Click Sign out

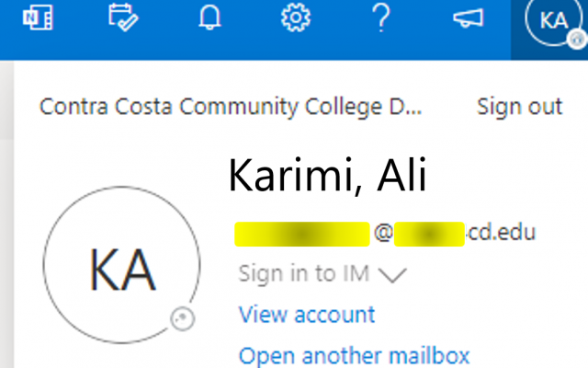519,107
